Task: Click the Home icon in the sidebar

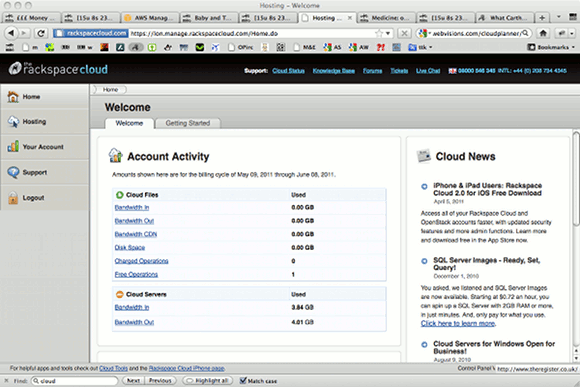Action: coord(13,97)
